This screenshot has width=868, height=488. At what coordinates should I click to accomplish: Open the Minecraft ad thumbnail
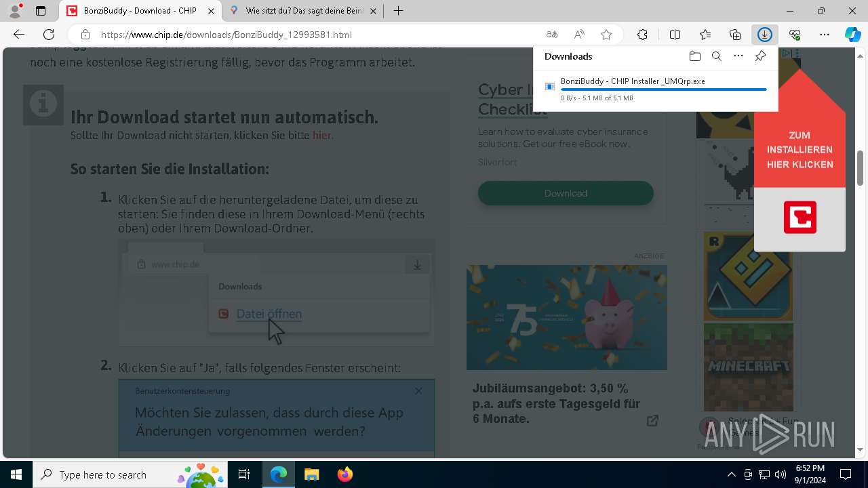coord(748,367)
